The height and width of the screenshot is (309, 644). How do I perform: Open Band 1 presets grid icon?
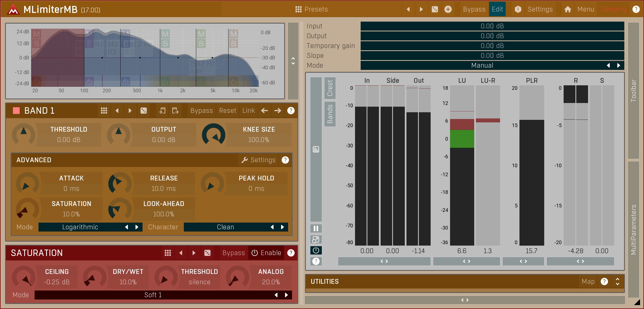pos(104,111)
